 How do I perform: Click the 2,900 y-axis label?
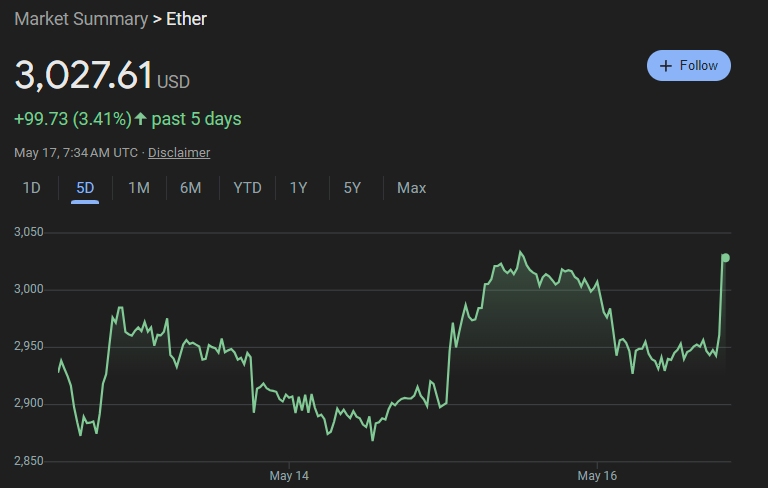pos(29,403)
